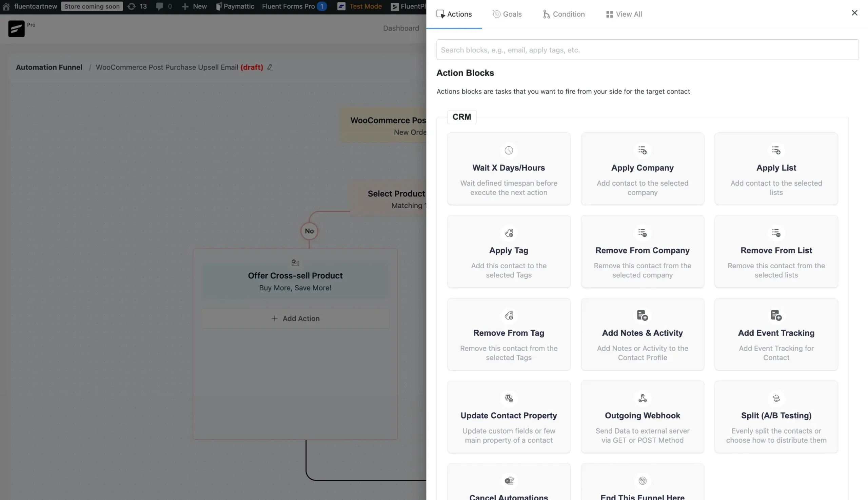Click the Apply Company list-plus icon

click(642, 150)
